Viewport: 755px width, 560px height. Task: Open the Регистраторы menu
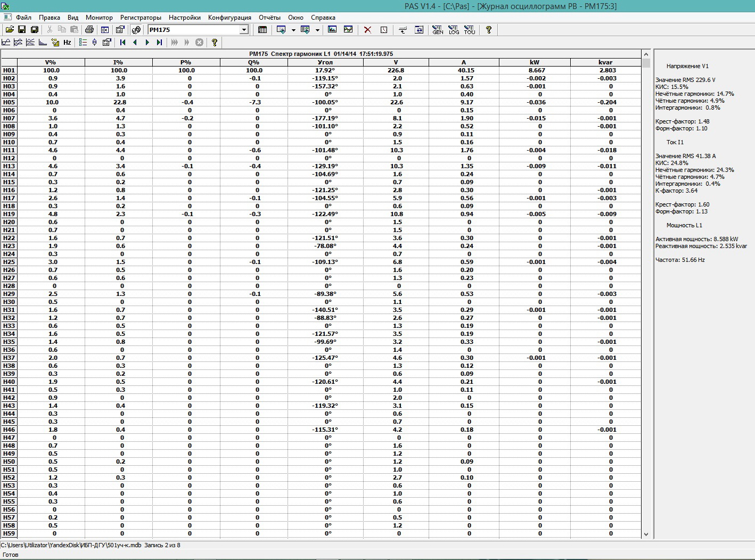[x=141, y=18]
